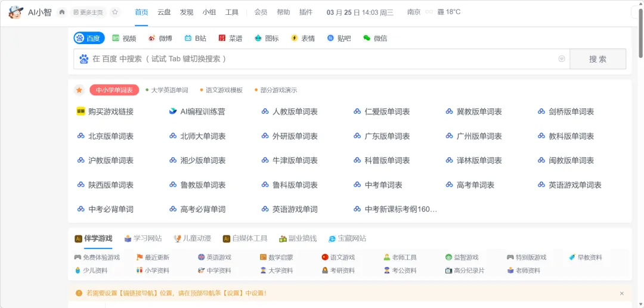Screen dimensions: 644x308
Task: Open the 老师工具 anchor
Action: (400, 257)
